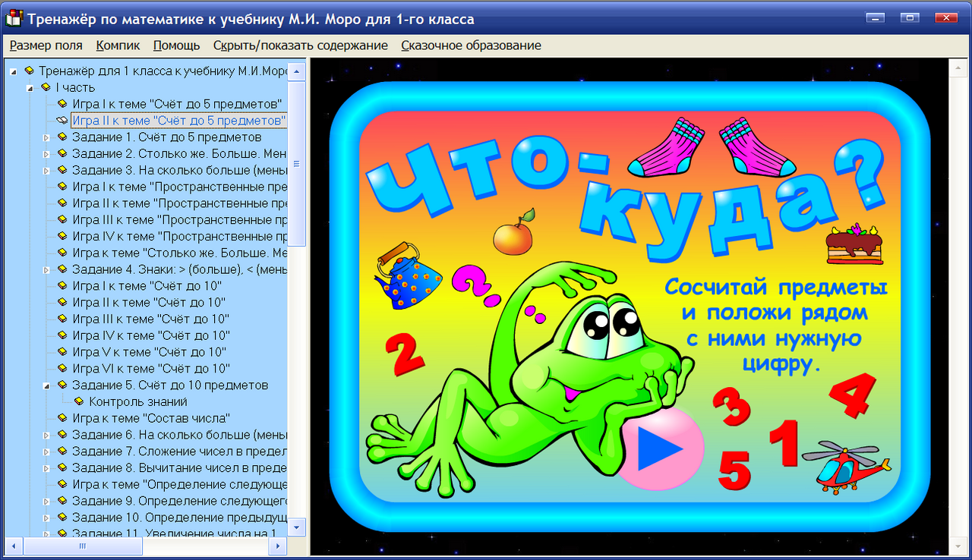Click book icon of Игра III "Счёт до 10"

pos(62,319)
